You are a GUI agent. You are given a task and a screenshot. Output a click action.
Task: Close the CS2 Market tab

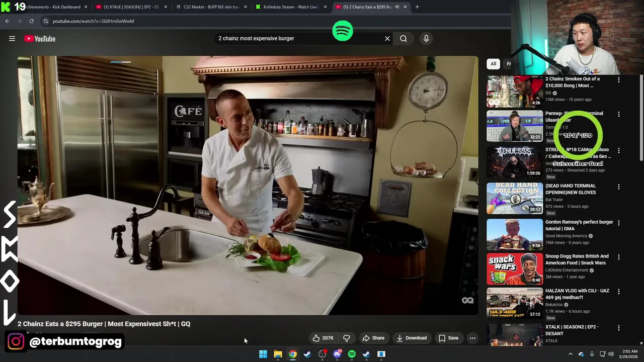245,7
